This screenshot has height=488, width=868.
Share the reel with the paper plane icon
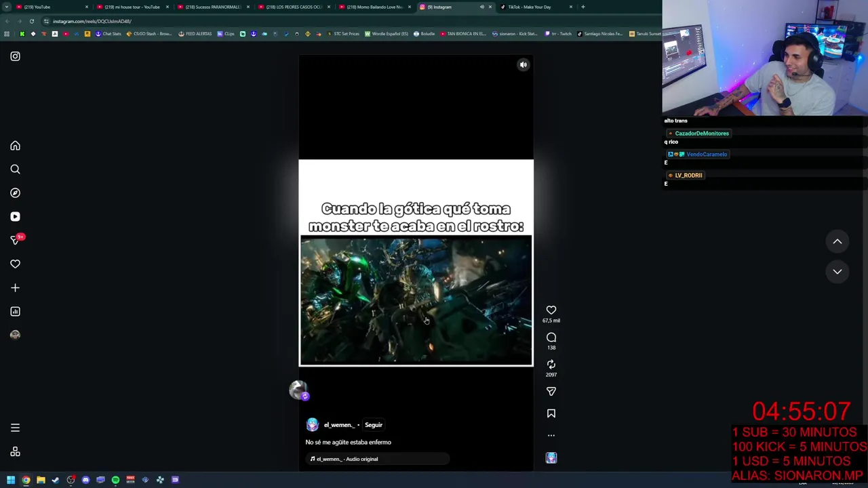click(x=551, y=392)
